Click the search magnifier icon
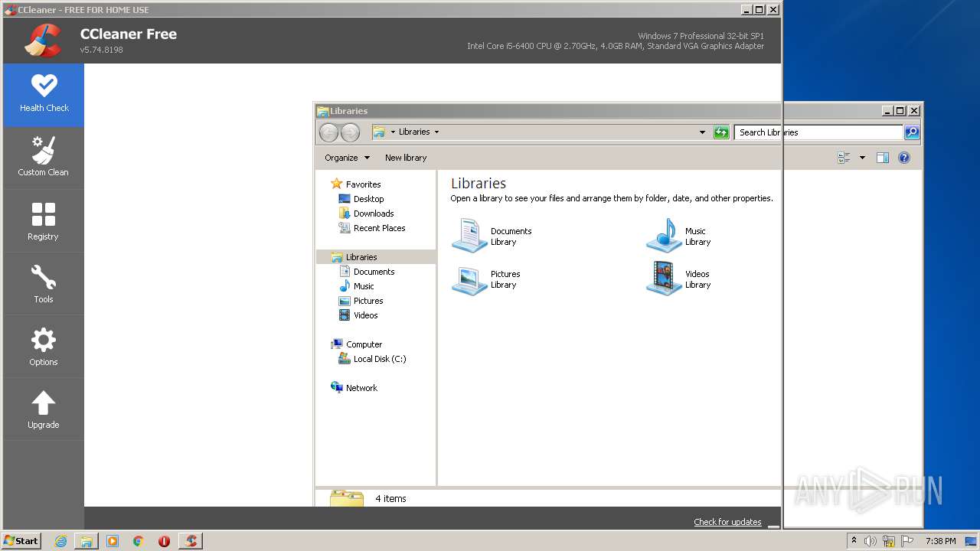 pos(912,132)
